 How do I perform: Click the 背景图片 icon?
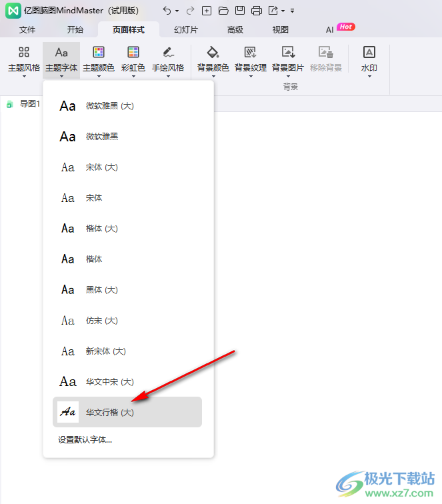click(x=288, y=52)
